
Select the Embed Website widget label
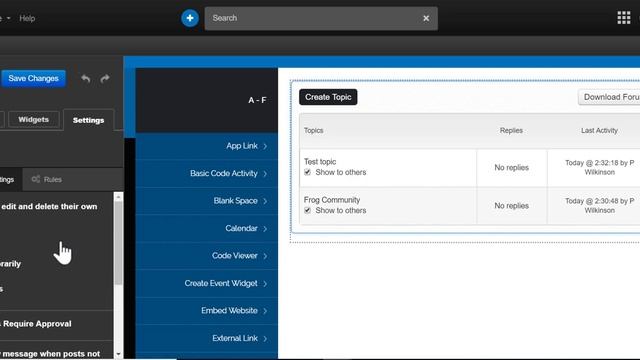(229, 311)
